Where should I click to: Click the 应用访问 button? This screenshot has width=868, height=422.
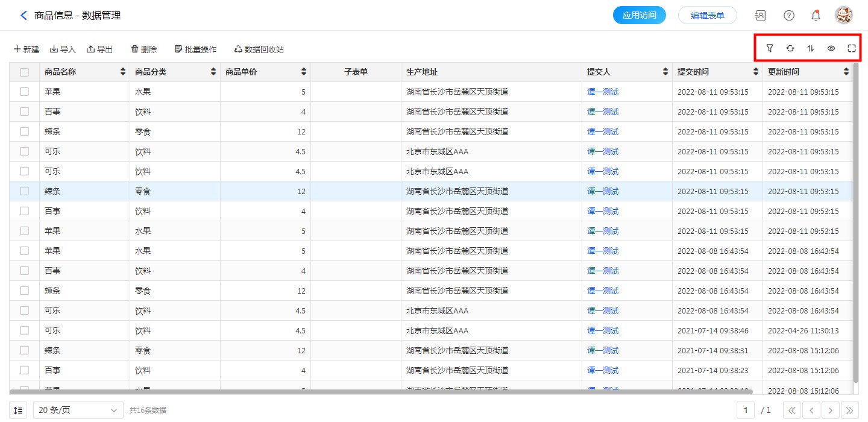pyautogui.click(x=639, y=16)
